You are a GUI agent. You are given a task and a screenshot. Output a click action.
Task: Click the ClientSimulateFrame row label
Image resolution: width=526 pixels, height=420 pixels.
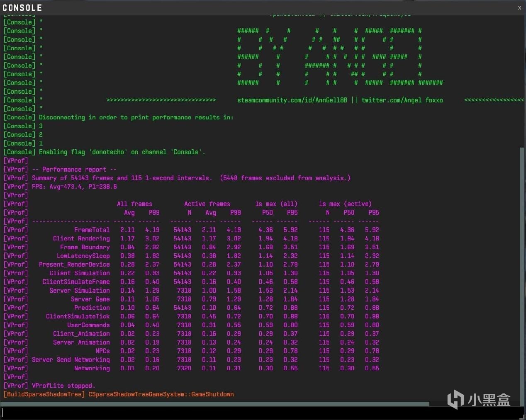coord(76,282)
